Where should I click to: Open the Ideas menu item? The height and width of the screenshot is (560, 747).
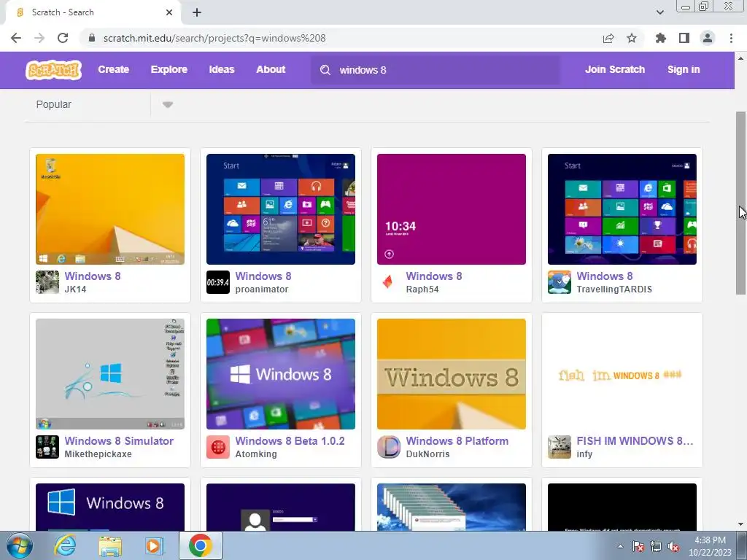click(x=222, y=69)
